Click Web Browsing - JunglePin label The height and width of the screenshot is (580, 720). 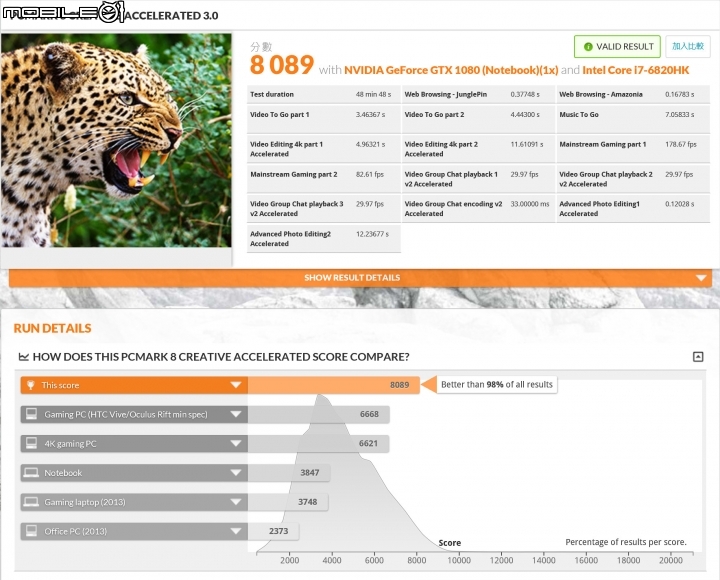[x=445, y=94]
